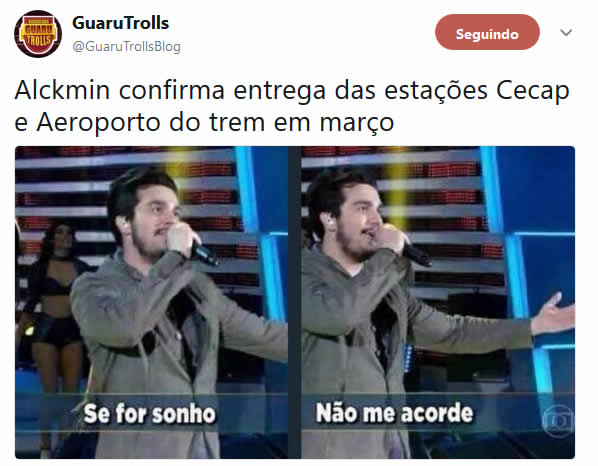The height and width of the screenshot is (466, 598).
Task: Select the word Alckmin in tweet
Action: click(x=62, y=91)
